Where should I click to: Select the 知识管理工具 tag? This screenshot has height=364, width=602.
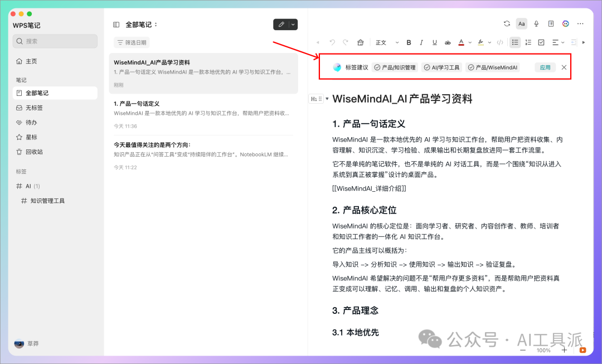pyautogui.click(x=55, y=201)
